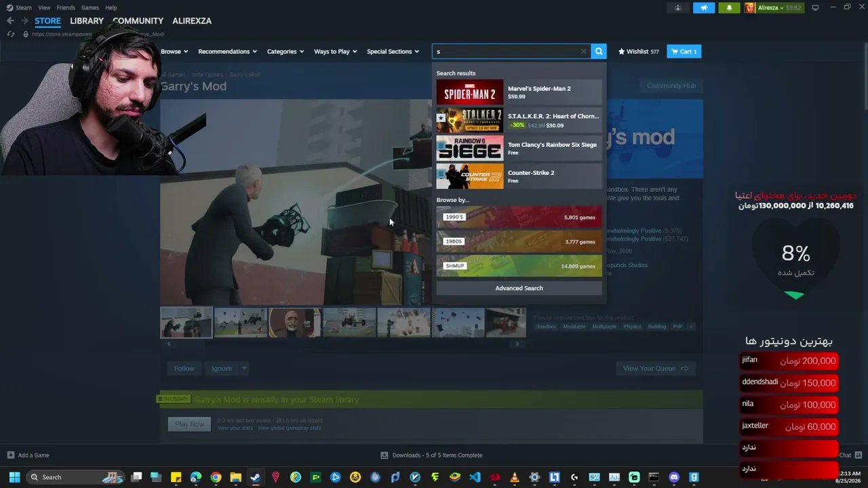
Task: Expand the dropdown arrow beside Ignore
Action: click(244, 369)
